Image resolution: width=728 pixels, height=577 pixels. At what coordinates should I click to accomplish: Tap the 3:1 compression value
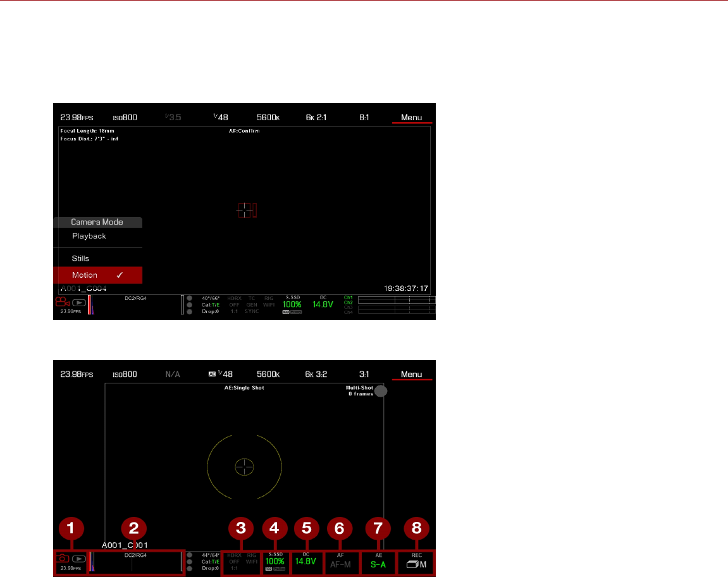tap(364, 375)
